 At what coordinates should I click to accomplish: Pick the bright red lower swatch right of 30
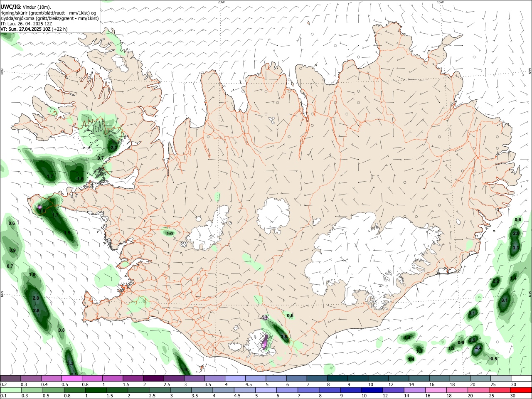521,390
